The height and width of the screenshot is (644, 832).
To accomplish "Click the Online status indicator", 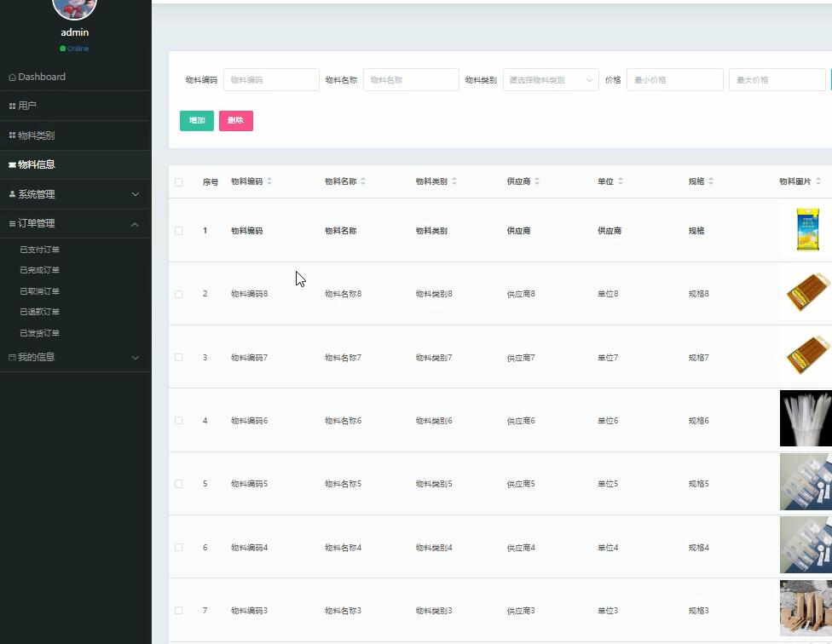I will [74, 49].
